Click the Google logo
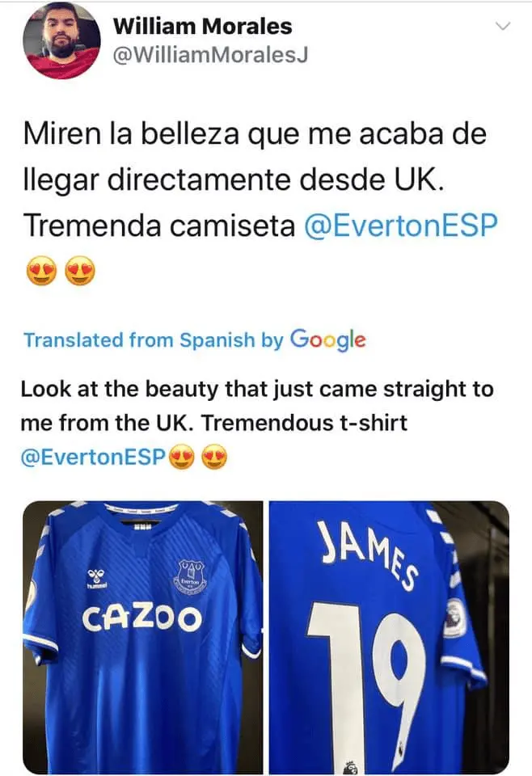This screenshot has height=776, width=532. pos(327,339)
